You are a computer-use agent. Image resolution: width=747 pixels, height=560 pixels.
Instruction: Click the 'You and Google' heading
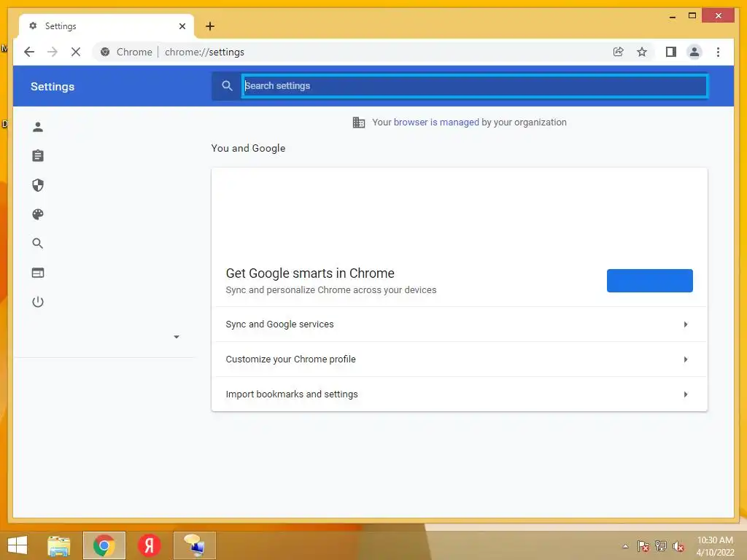pyautogui.click(x=248, y=148)
